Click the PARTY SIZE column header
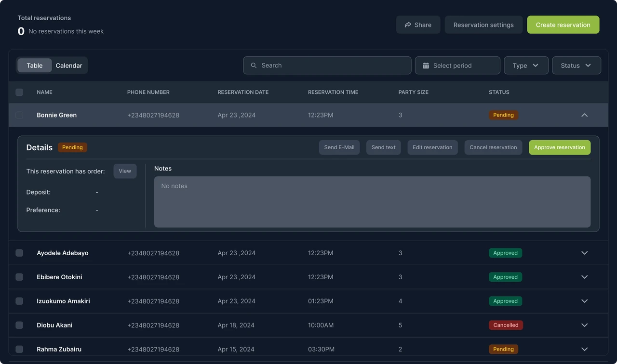 click(413, 92)
